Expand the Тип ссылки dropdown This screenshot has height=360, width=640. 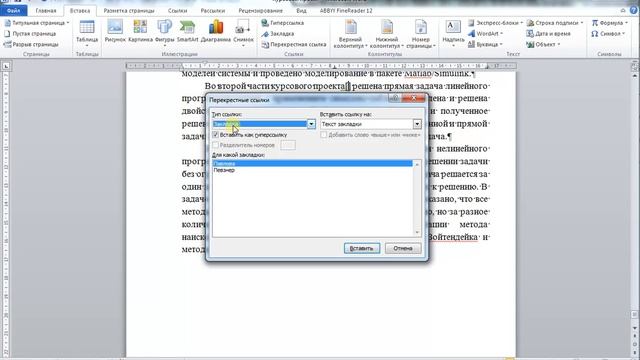tap(311, 124)
